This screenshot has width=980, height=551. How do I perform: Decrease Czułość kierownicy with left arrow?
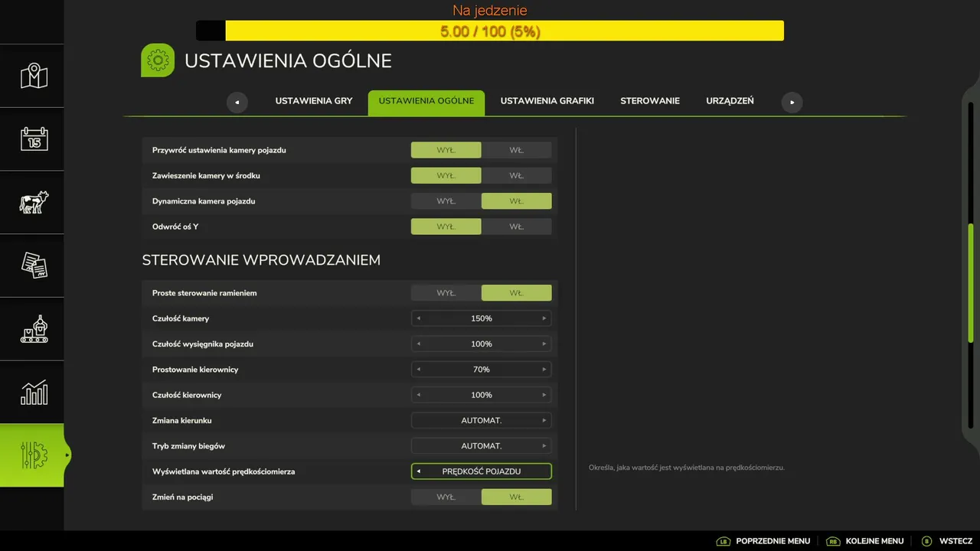(x=418, y=395)
